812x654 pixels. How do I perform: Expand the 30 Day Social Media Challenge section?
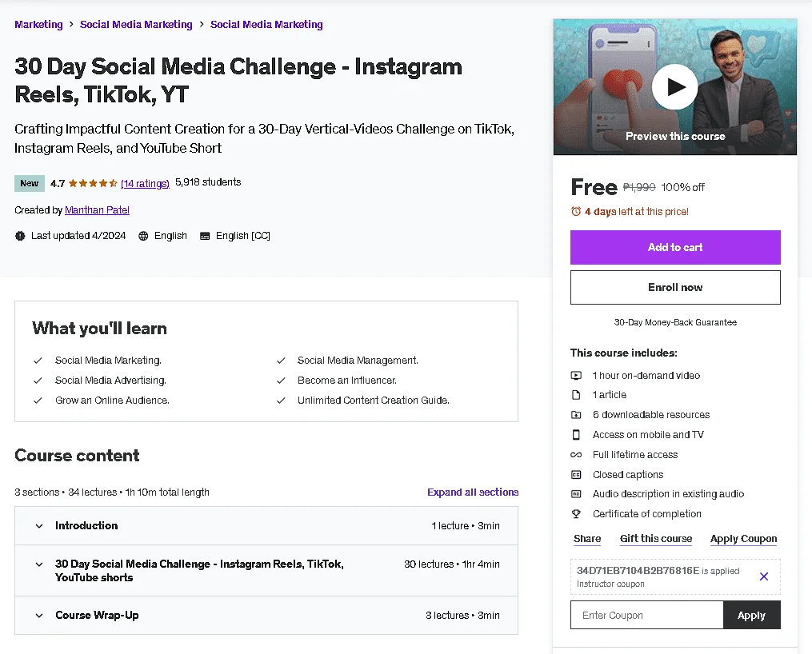pyautogui.click(x=39, y=564)
